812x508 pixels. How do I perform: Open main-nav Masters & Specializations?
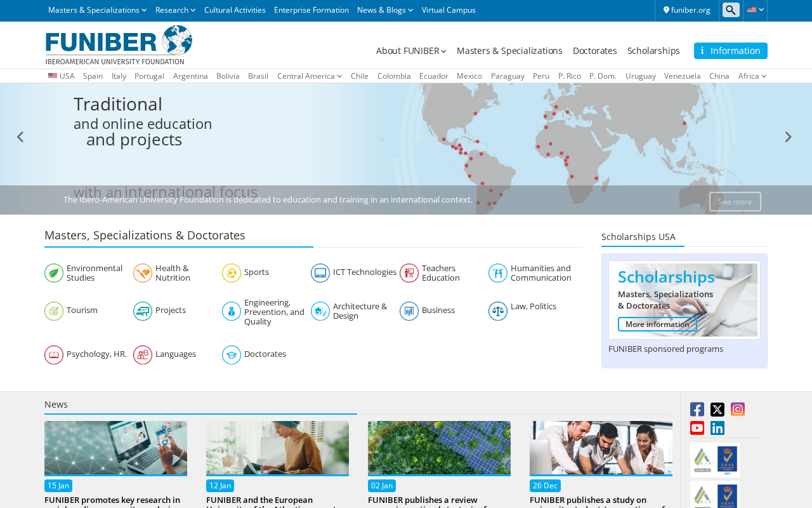509,51
